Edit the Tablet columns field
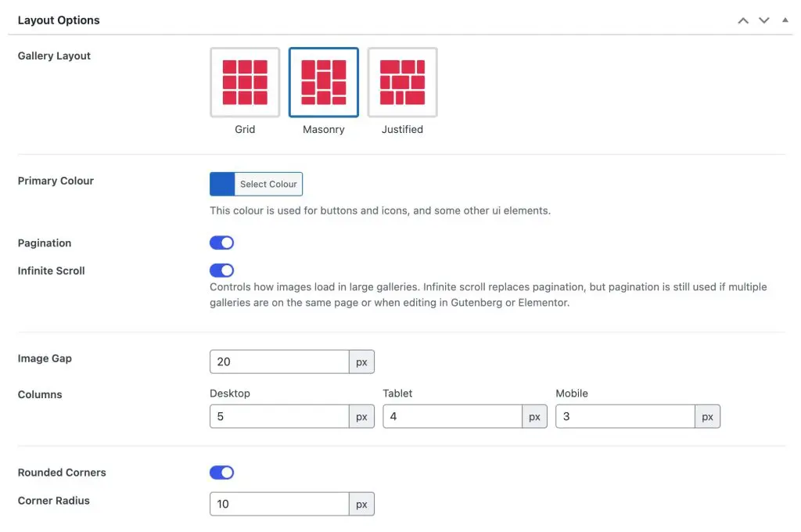 [x=452, y=417]
